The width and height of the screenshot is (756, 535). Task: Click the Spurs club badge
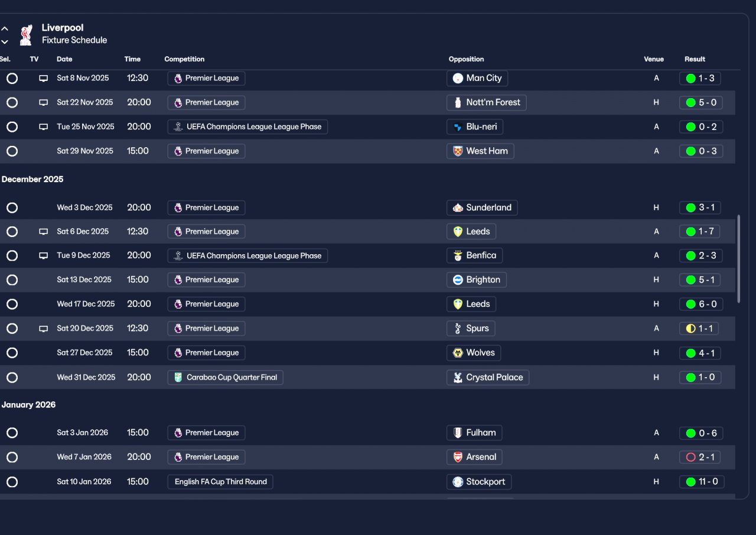pos(458,328)
